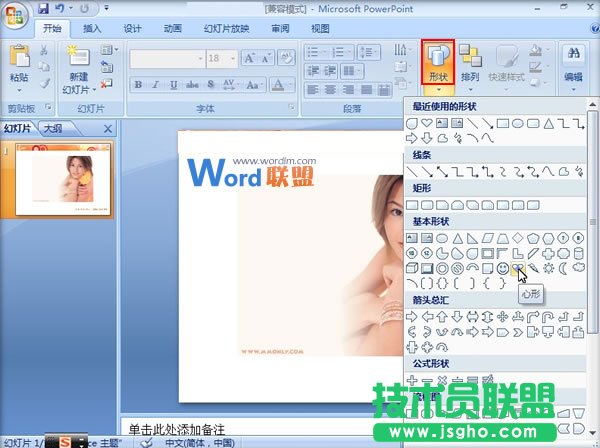Click the shapes gallery scroll-up arrow
The height and width of the screenshot is (448, 600).
[x=592, y=104]
